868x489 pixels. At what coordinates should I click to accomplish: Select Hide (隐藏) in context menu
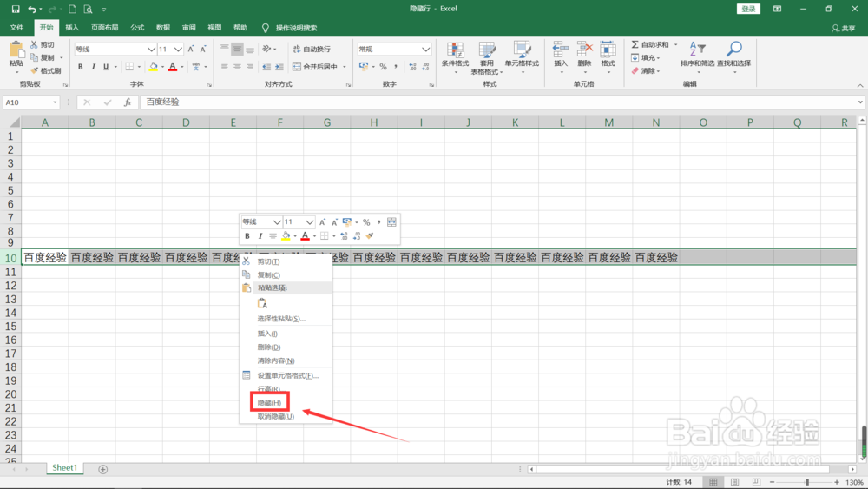click(270, 403)
